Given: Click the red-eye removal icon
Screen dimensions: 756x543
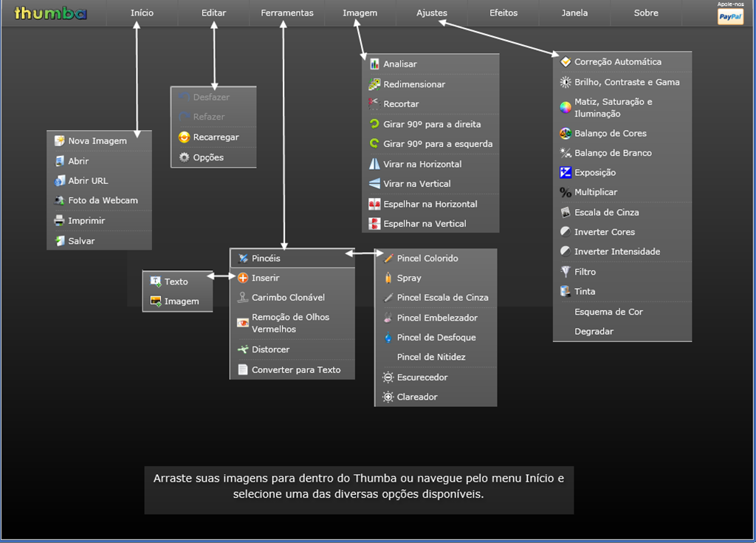Looking at the screenshot, I should (243, 323).
